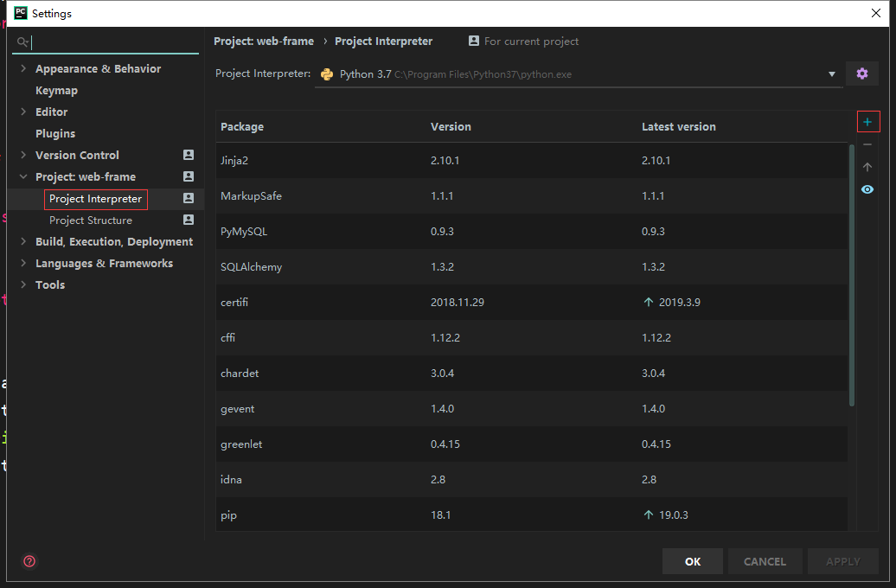Click Project: web-frame breadcrumb
The width and height of the screenshot is (896, 588).
pos(264,42)
